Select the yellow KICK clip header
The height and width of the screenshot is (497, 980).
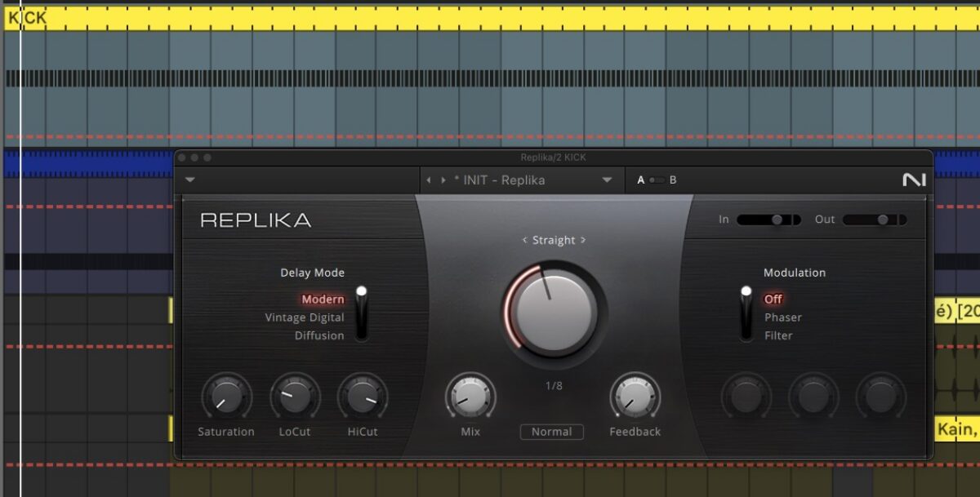pyautogui.click(x=492, y=18)
